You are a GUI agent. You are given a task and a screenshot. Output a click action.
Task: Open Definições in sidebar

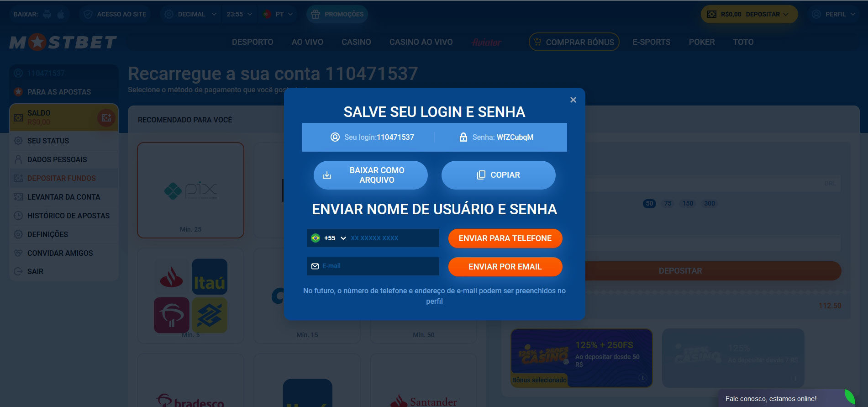(64, 234)
